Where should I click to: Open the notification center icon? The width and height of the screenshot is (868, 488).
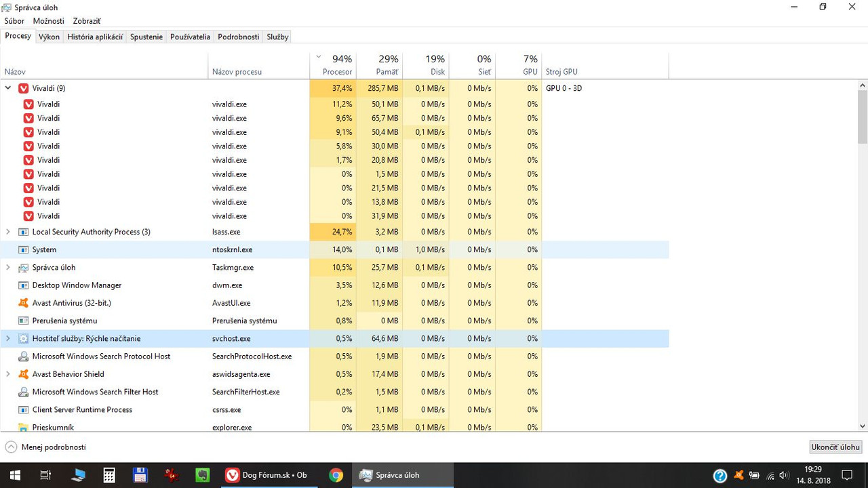[846, 475]
